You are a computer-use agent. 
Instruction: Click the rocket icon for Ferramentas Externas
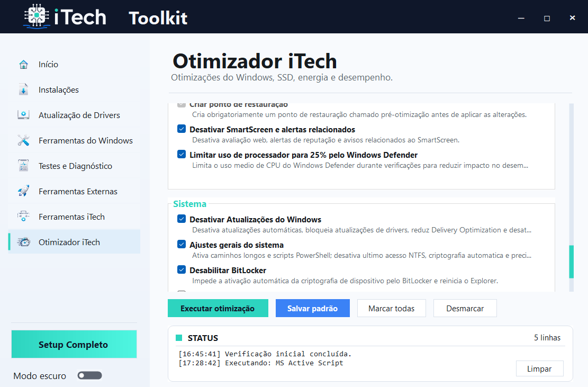click(x=23, y=191)
